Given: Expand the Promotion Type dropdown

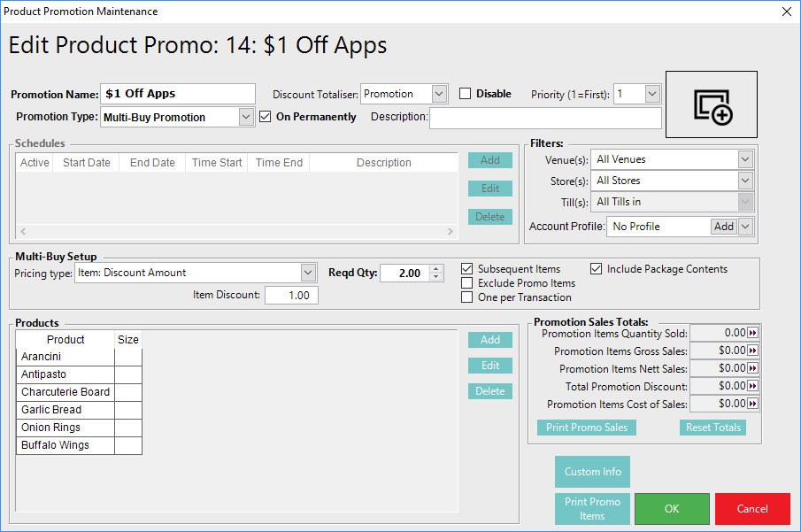Looking at the screenshot, I should click(246, 117).
